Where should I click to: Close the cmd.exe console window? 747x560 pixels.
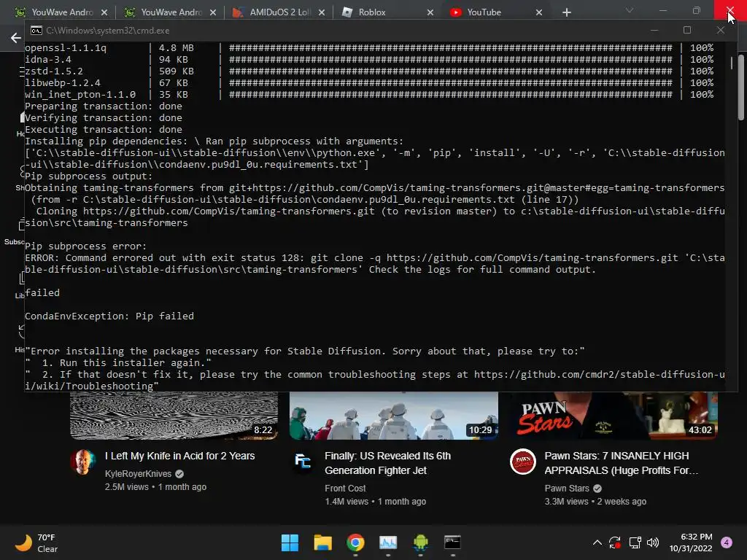(720, 30)
